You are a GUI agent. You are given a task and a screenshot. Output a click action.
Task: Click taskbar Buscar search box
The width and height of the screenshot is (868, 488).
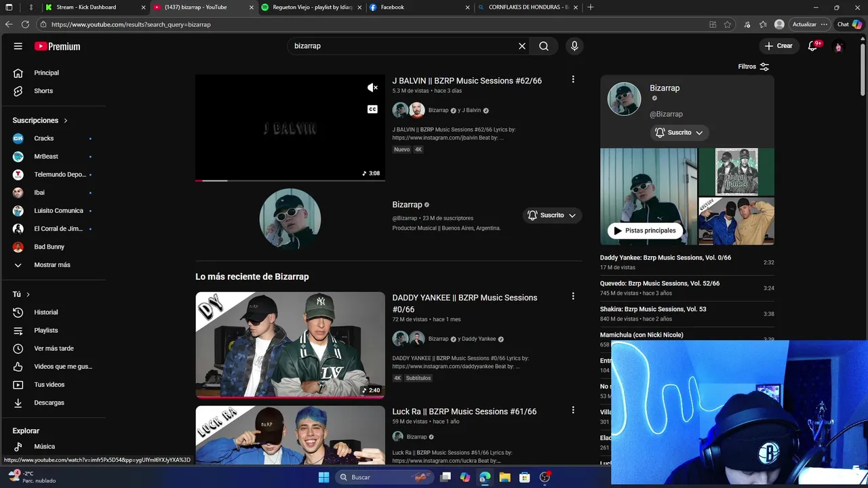384,477
